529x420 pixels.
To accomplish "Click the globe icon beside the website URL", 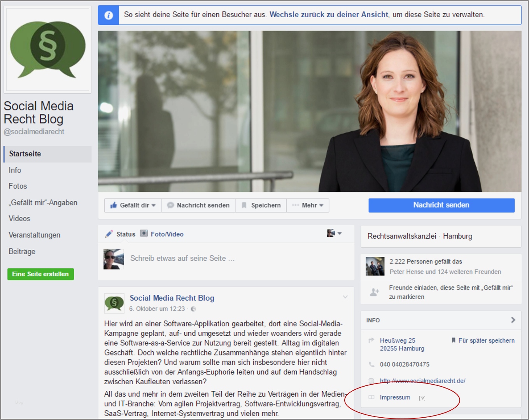I will coord(371,381).
